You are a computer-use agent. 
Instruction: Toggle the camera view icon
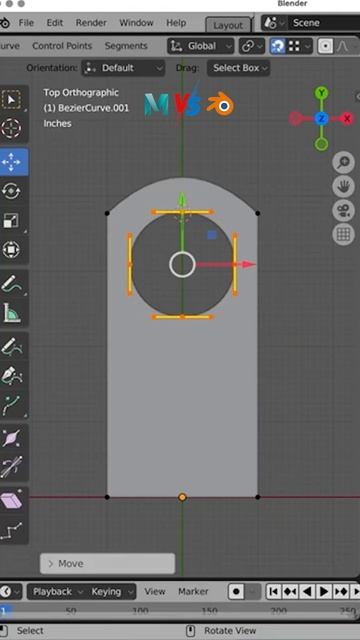point(343,211)
